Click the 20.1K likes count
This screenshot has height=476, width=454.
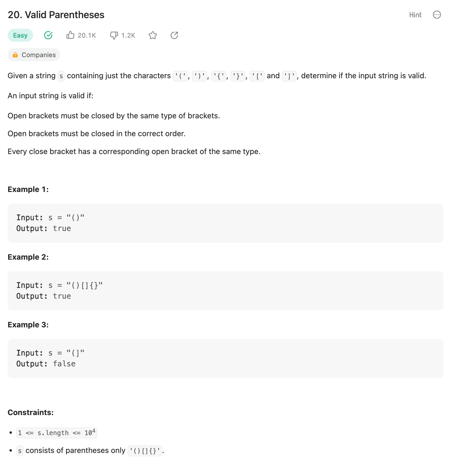(x=87, y=35)
